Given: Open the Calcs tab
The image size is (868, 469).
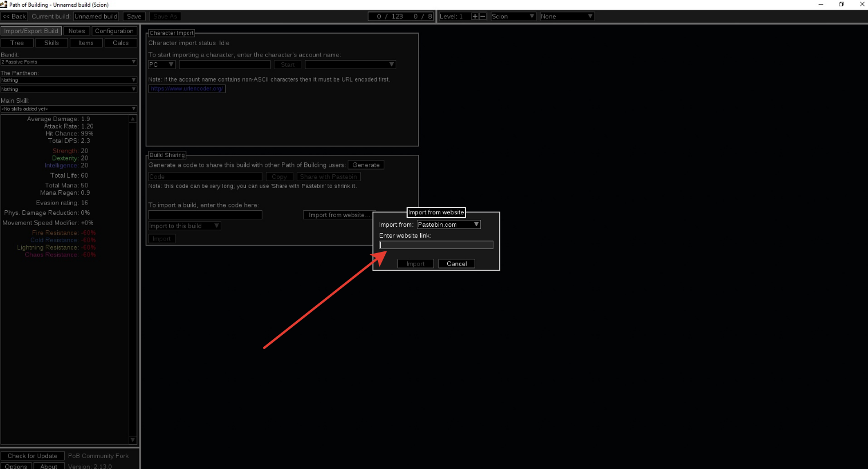Looking at the screenshot, I should coord(121,43).
